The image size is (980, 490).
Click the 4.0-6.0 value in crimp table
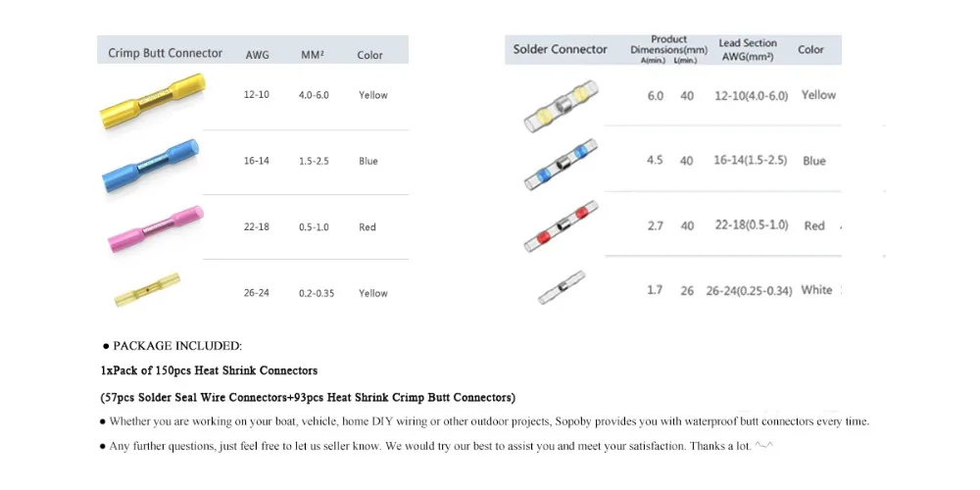pos(314,95)
